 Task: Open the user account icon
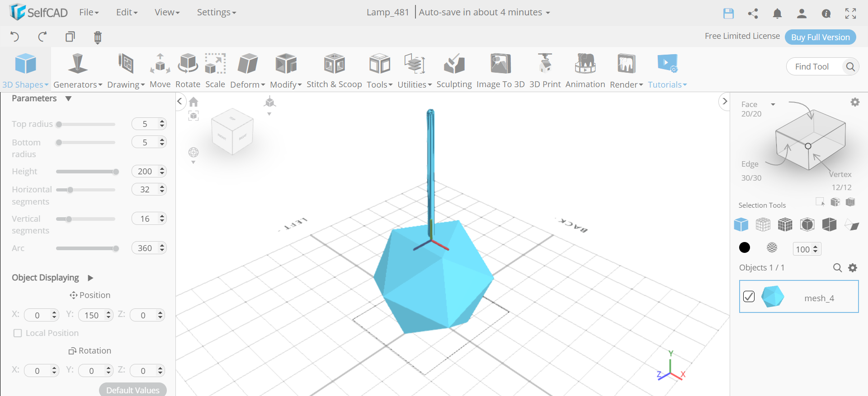pyautogui.click(x=802, y=14)
